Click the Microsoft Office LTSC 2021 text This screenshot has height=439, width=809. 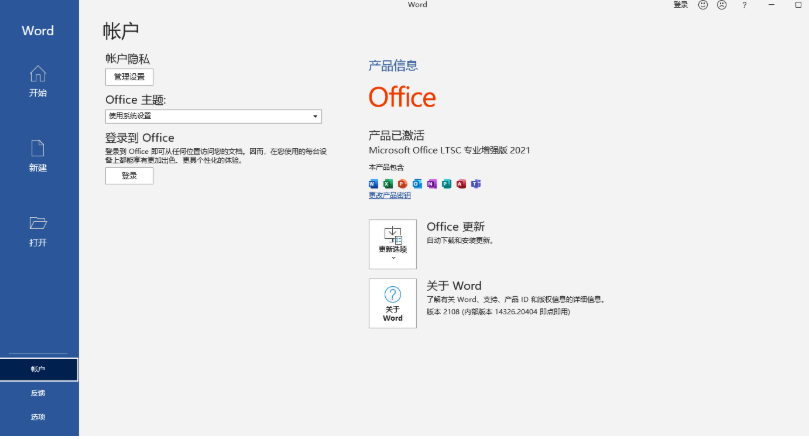coord(449,150)
